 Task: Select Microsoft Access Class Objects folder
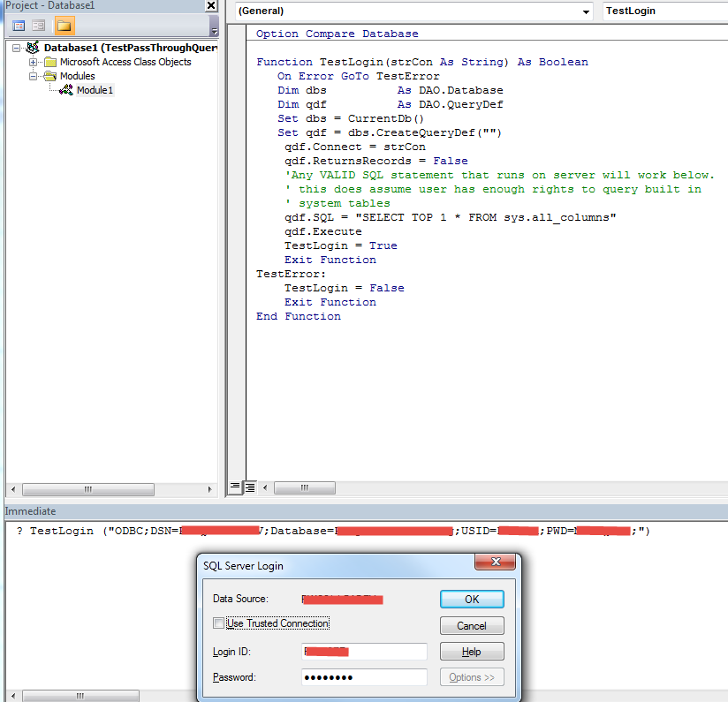[x=125, y=62]
